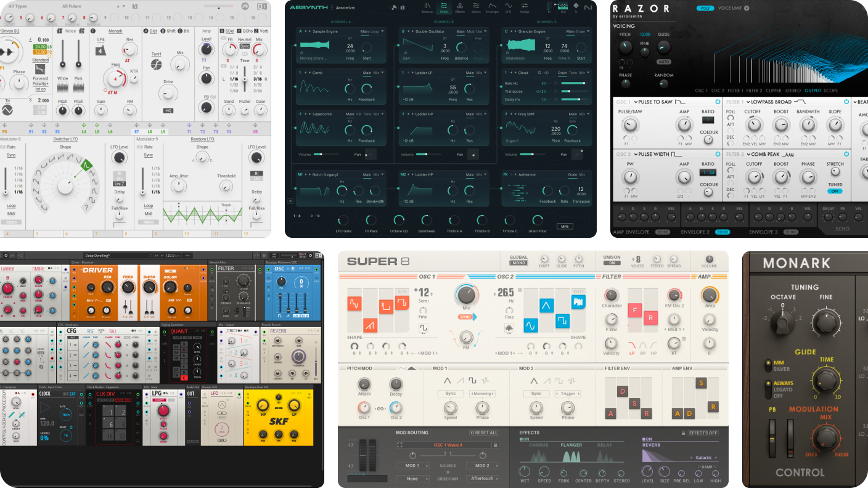Click the save preset icon in Absynth header
Viewport: 868px width, 488px height.
[x=401, y=7]
